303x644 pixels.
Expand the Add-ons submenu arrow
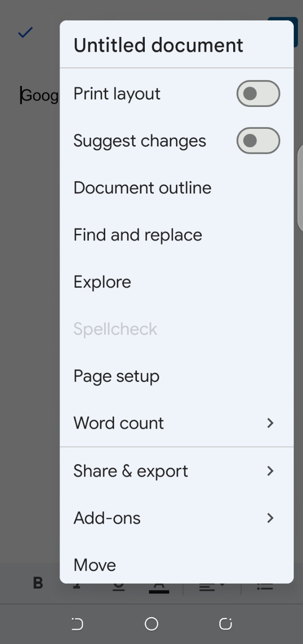point(270,518)
